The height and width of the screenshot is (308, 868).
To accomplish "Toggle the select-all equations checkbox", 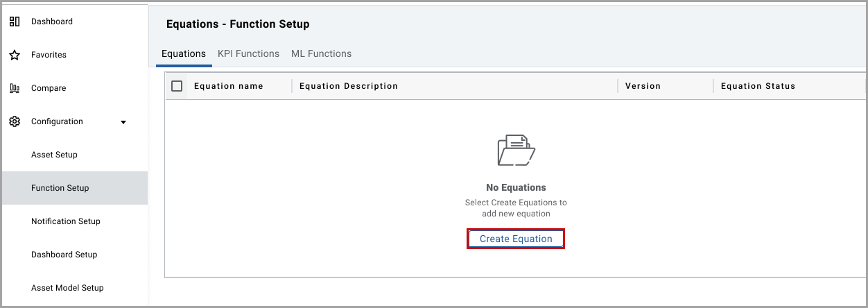I will (x=177, y=86).
